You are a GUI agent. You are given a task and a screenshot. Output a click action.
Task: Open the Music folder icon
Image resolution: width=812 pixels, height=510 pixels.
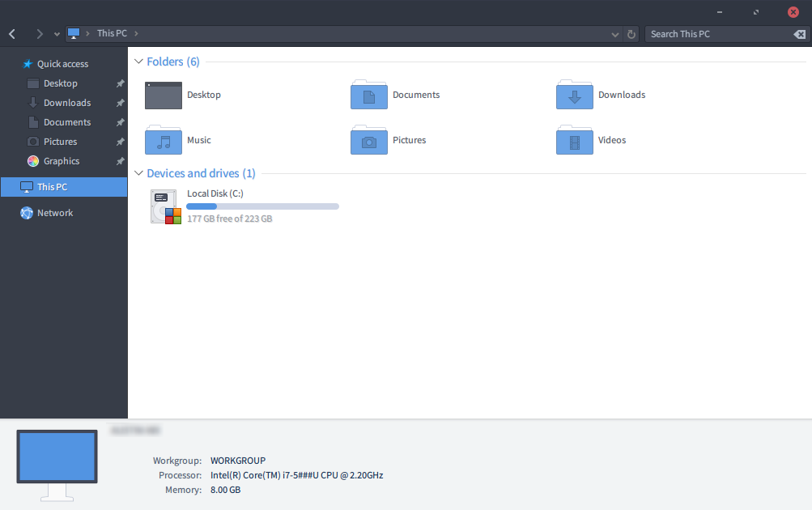[164, 141]
